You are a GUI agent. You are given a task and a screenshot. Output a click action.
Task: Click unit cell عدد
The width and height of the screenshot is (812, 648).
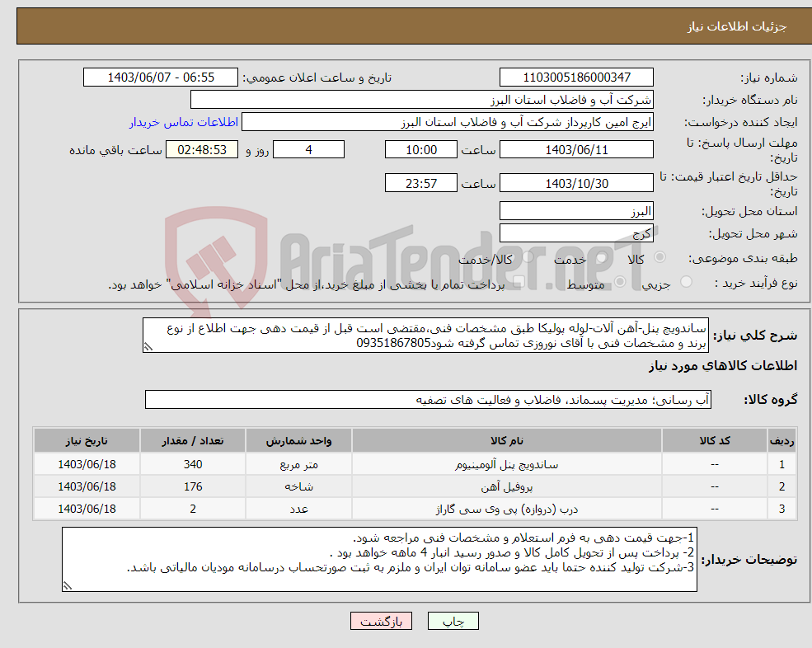pyautogui.click(x=298, y=509)
